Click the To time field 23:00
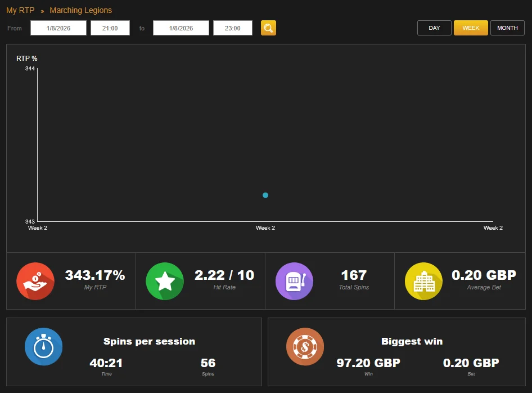The width and height of the screenshot is (532, 393). click(233, 28)
